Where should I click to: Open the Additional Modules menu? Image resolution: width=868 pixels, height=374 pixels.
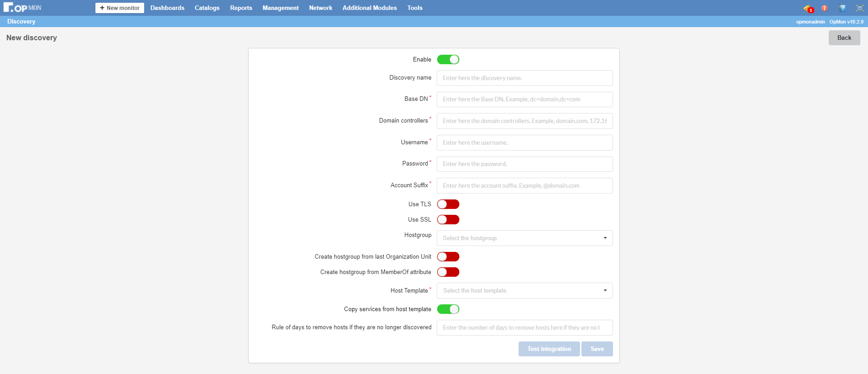coord(369,8)
